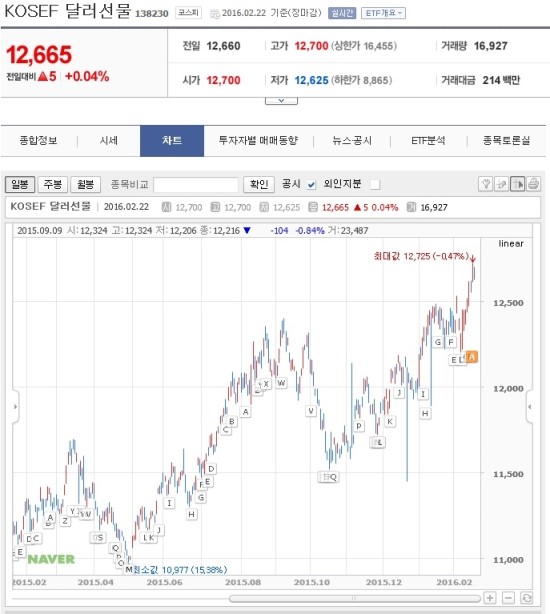Screen dimensions: 550x614
Task: Expand price details with chevron below summary
Action: click(281, 101)
